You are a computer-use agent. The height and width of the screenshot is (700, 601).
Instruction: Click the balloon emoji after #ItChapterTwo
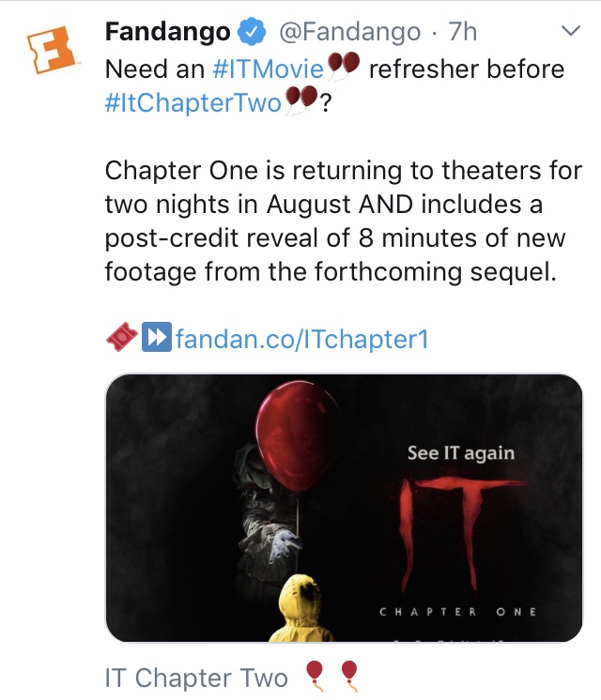[301, 100]
